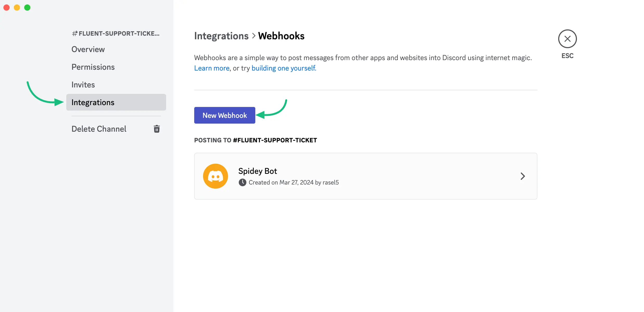This screenshot has width=644, height=312.
Task: Click the circled X above ESC label
Action: coord(567,39)
